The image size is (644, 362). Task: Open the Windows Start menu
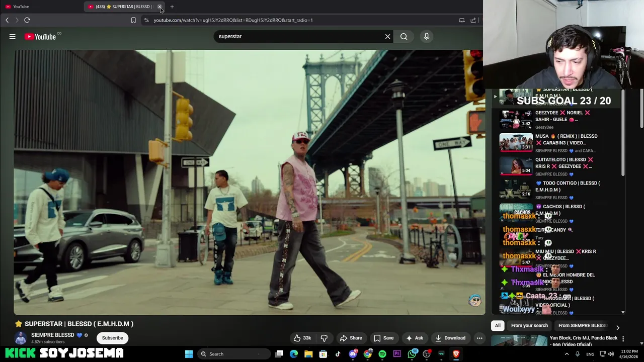(189, 354)
